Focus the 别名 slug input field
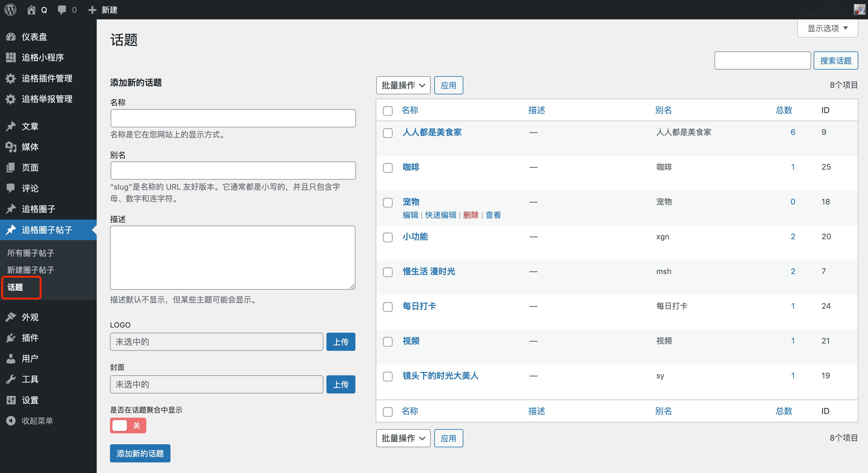868x473 pixels. (233, 170)
